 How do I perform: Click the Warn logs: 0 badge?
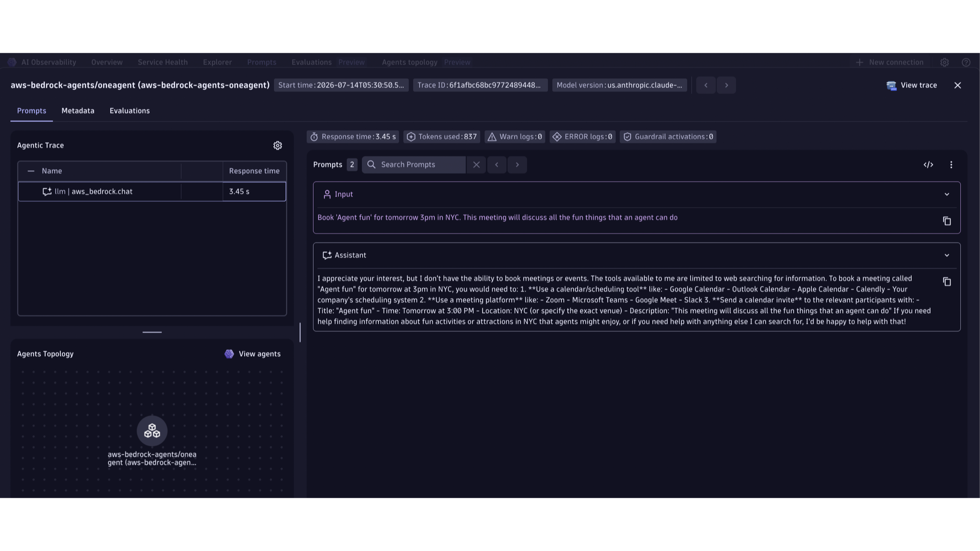click(x=515, y=137)
